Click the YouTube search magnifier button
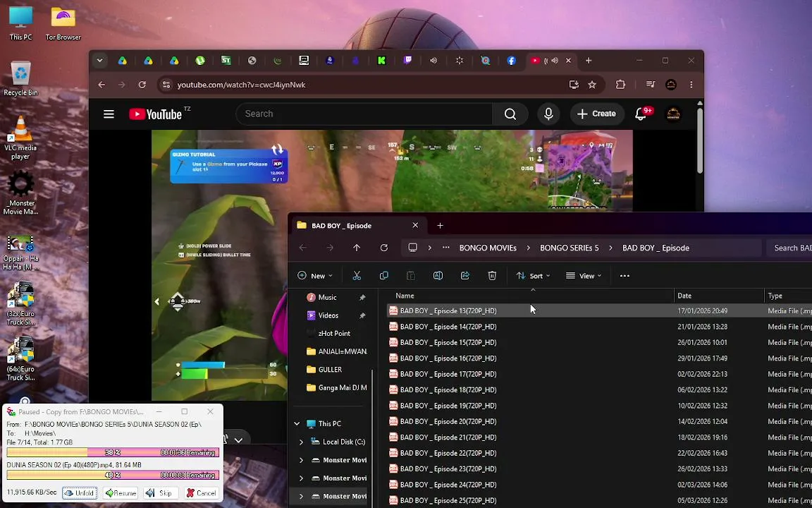Viewport: 812px width, 508px height. pos(510,114)
